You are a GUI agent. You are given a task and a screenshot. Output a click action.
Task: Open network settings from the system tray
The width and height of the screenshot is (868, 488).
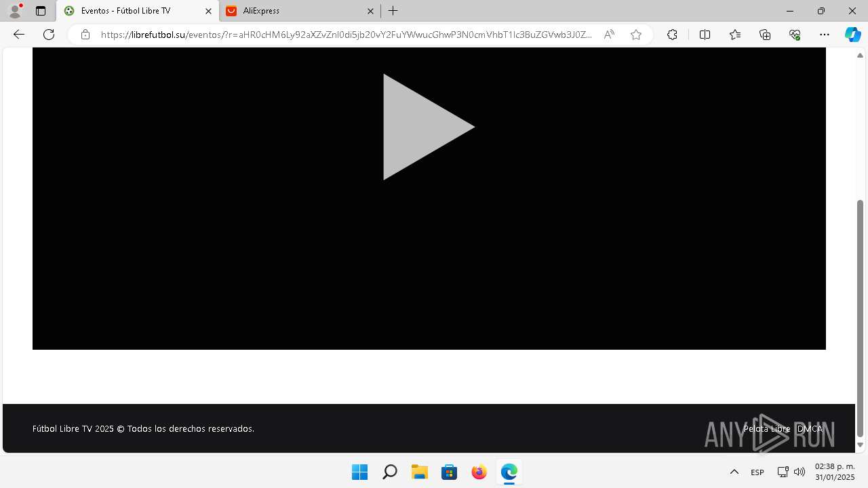pyautogui.click(x=783, y=472)
